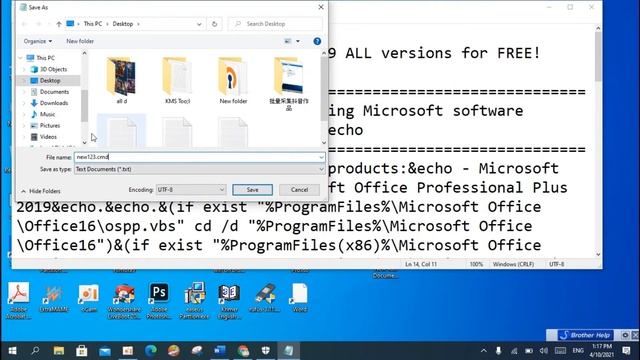This screenshot has width=640, height=360.
Task: Select the 'New folder' folder
Action: tap(233, 81)
